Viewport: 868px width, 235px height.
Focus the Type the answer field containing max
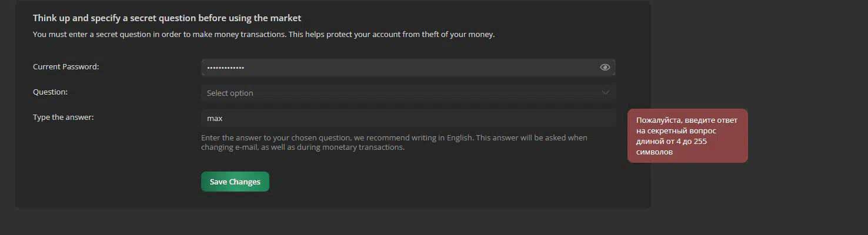pyautogui.click(x=408, y=118)
